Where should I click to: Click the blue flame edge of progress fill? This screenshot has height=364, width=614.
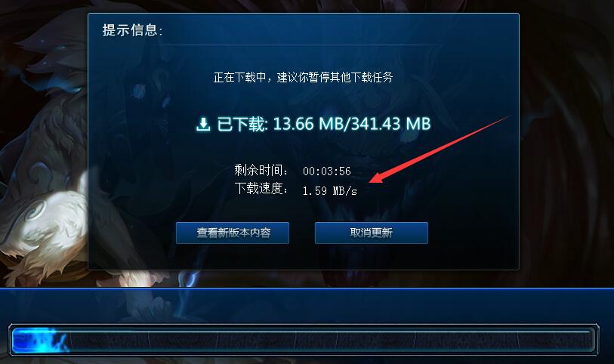coord(62,341)
